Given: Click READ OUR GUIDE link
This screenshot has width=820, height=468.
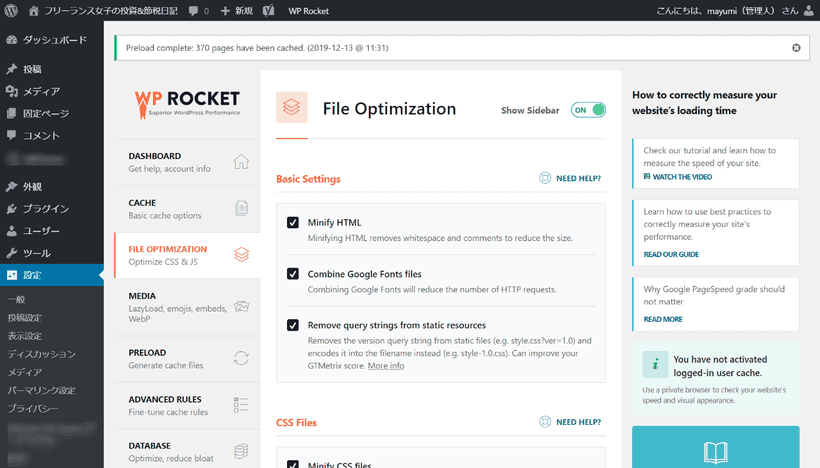Looking at the screenshot, I should 671,254.
